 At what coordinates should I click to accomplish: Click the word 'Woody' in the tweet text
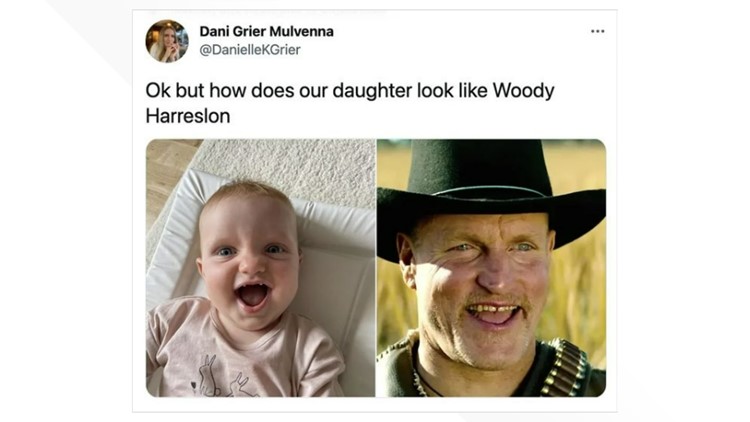(x=523, y=91)
